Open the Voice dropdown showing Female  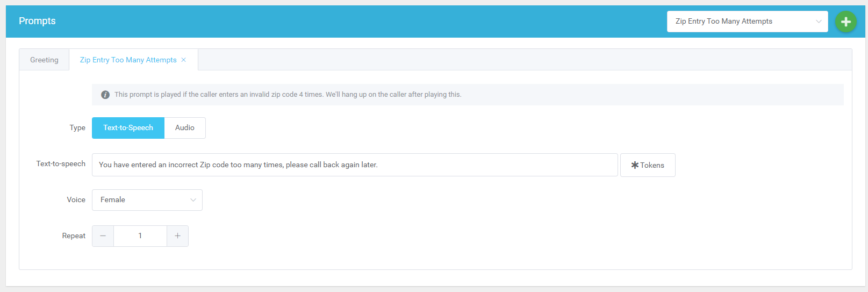coord(147,200)
